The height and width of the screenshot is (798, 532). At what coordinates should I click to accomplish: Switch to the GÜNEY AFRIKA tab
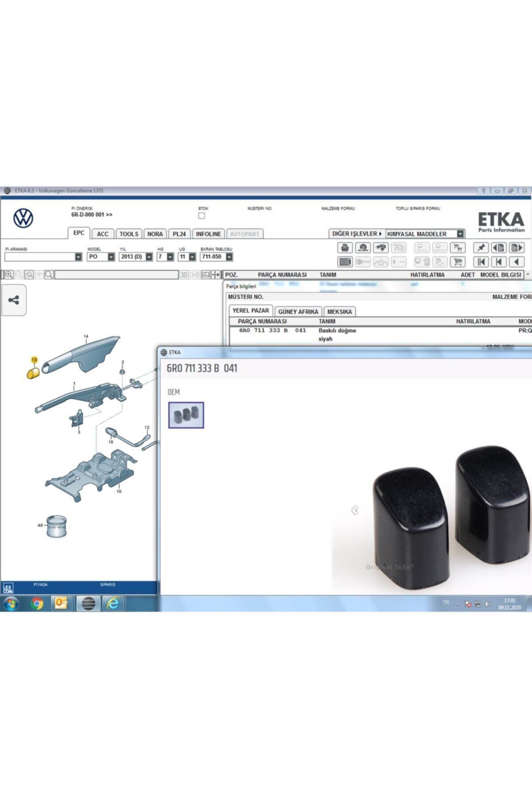coord(298,312)
